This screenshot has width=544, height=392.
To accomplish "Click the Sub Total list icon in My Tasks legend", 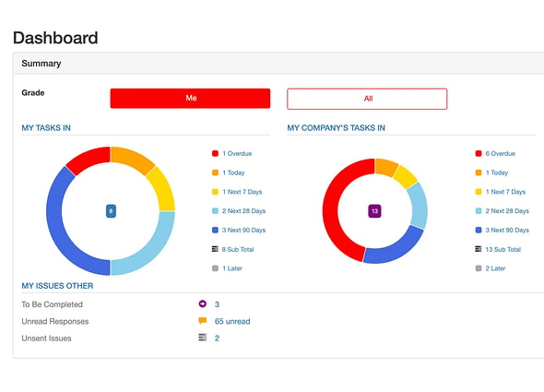I will pos(215,249).
